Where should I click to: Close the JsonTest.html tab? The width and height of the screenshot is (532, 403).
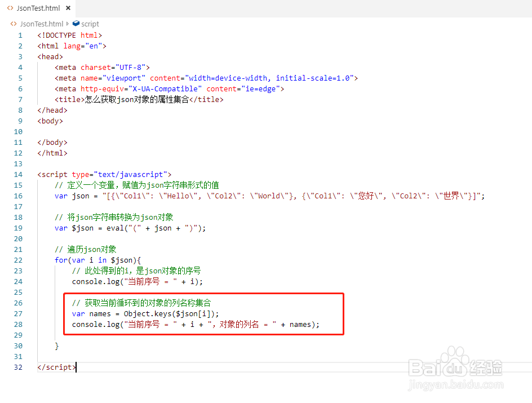[x=68, y=8]
